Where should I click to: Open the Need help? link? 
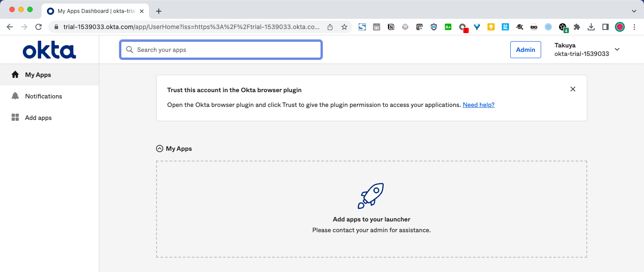click(x=479, y=105)
